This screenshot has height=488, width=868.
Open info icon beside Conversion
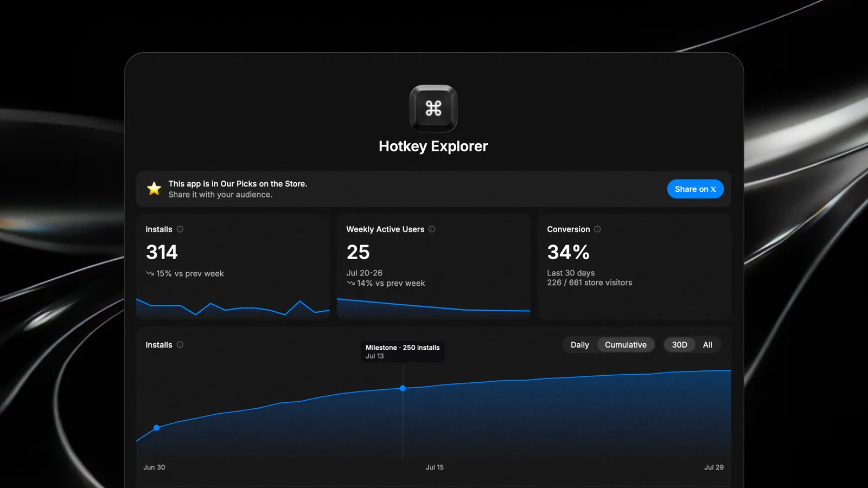(x=597, y=229)
